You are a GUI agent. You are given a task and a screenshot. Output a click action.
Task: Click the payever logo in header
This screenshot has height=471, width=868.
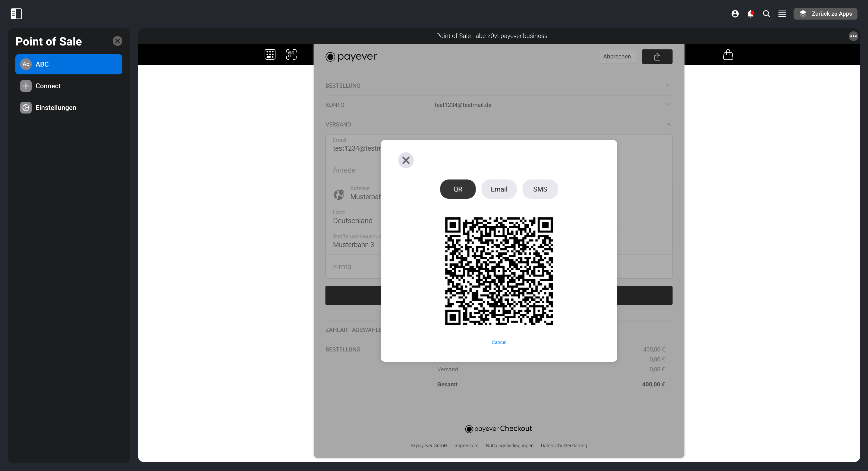point(351,57)
